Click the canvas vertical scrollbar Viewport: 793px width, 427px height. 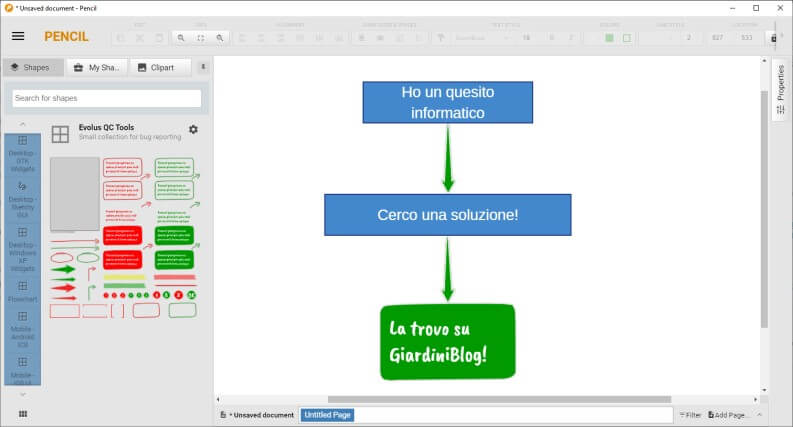coord(764,209)
